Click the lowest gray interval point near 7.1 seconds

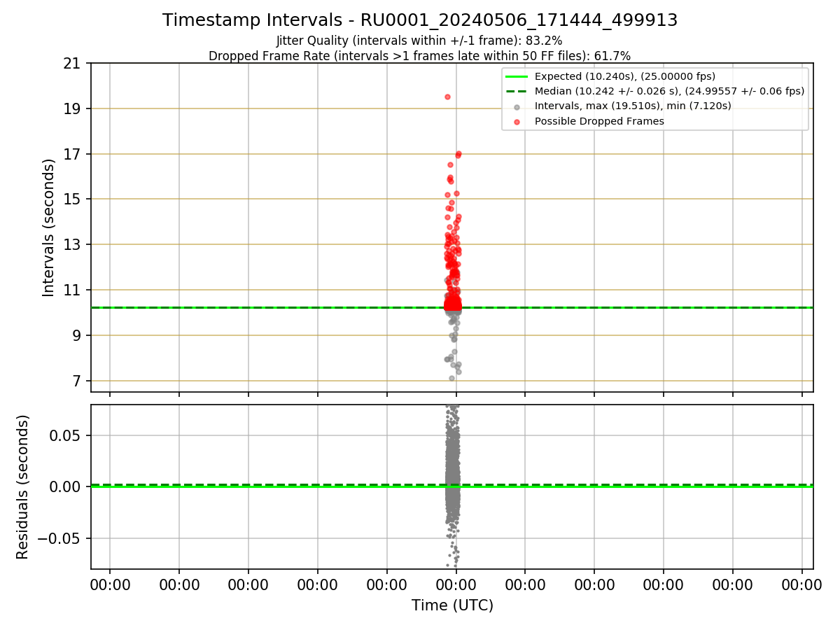(451, 378)
